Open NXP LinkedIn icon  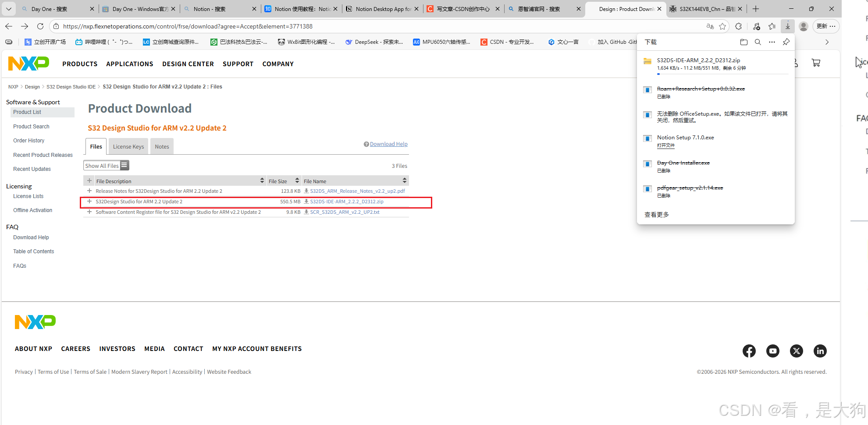coord(820,351)
